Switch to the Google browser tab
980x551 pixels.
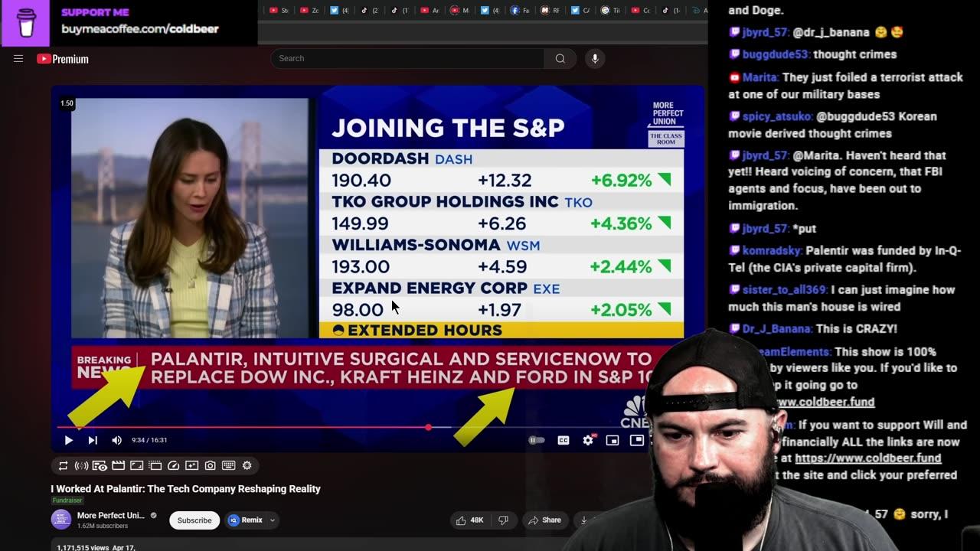(x=610, y=11)
